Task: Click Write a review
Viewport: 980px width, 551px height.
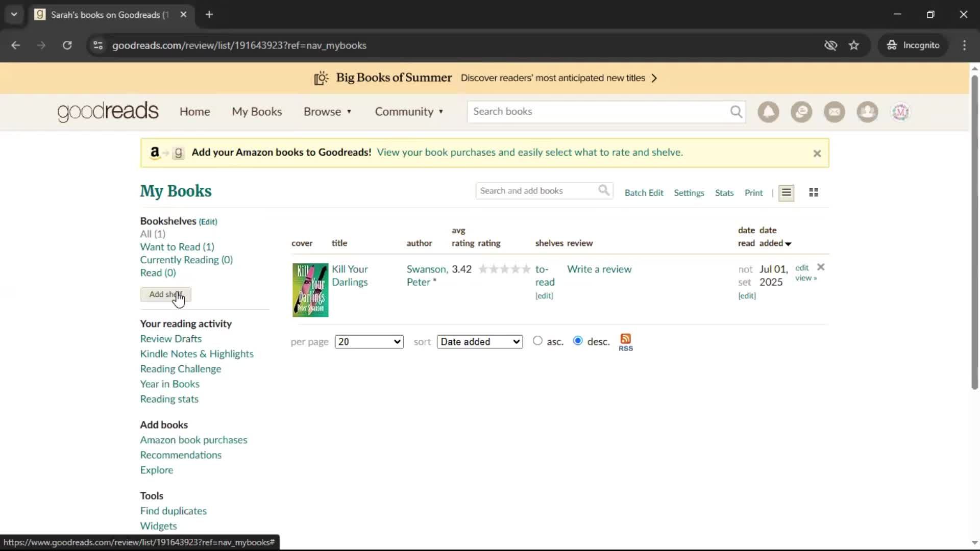Action: 599,269
